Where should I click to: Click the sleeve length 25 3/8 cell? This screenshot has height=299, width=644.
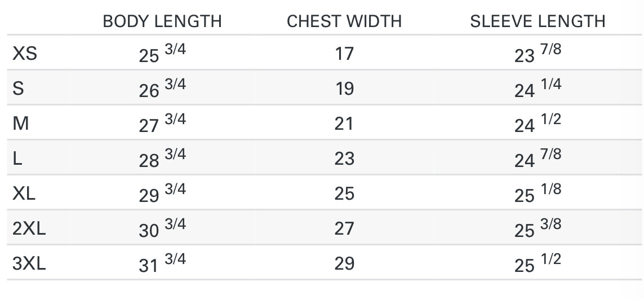[538, 228]
